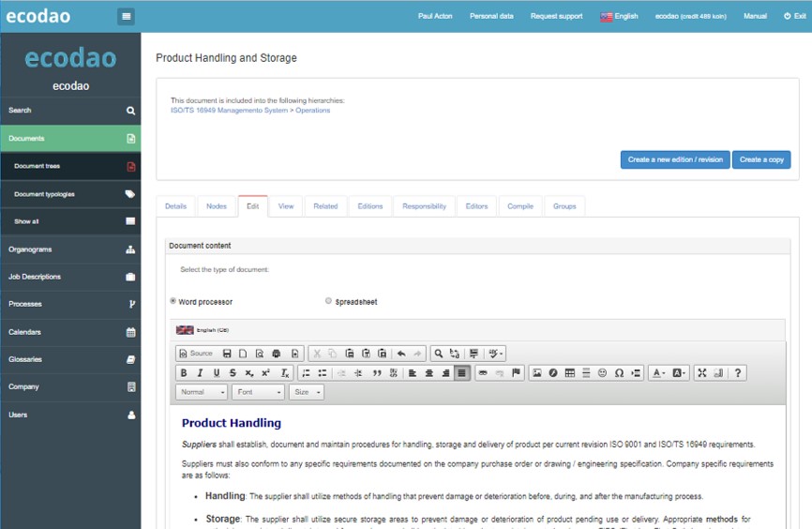This screenshot has width=812, height=529.
Task: Toggle italic formatting
Action: coord(200,373)
